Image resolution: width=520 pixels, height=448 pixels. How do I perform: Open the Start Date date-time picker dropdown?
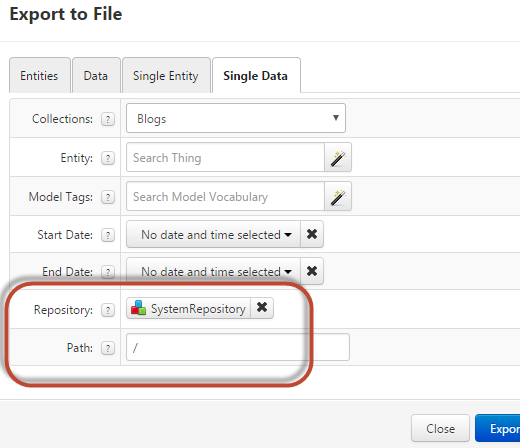(213, 234)
